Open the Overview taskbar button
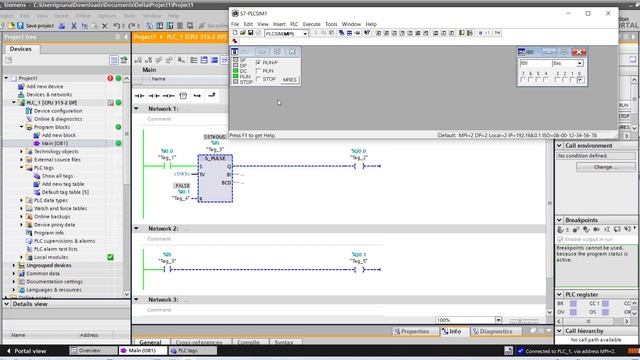Image resolution: width=640 pixels, height=360 pixels. point(93,351)
